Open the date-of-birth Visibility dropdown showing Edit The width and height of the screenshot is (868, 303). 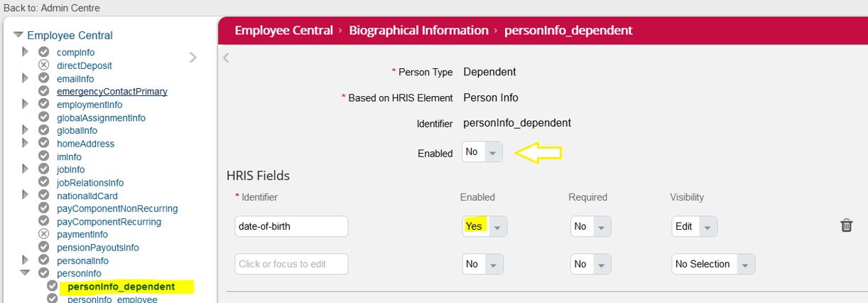pyautogui.click(x=694, y=226)
